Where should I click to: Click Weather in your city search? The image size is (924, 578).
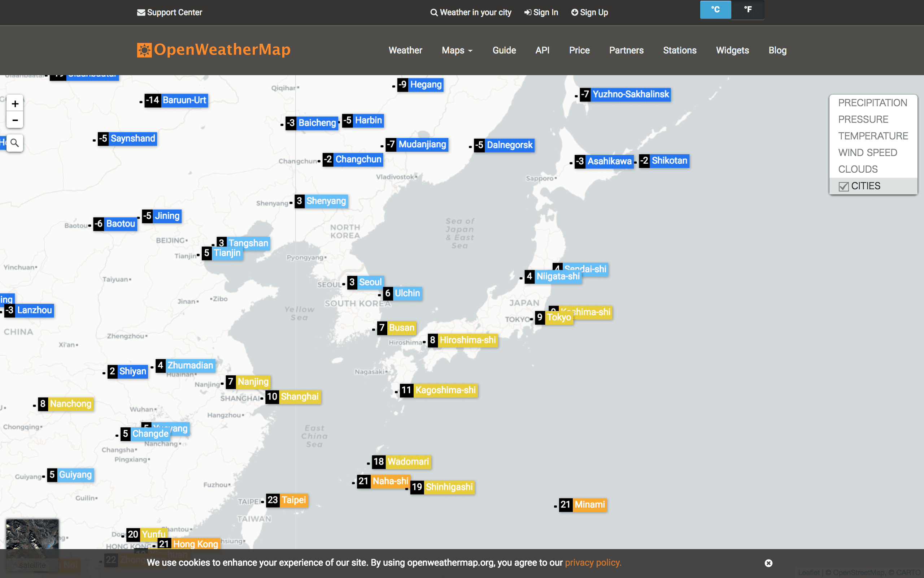pyautogui.click(x=471, y=12)
